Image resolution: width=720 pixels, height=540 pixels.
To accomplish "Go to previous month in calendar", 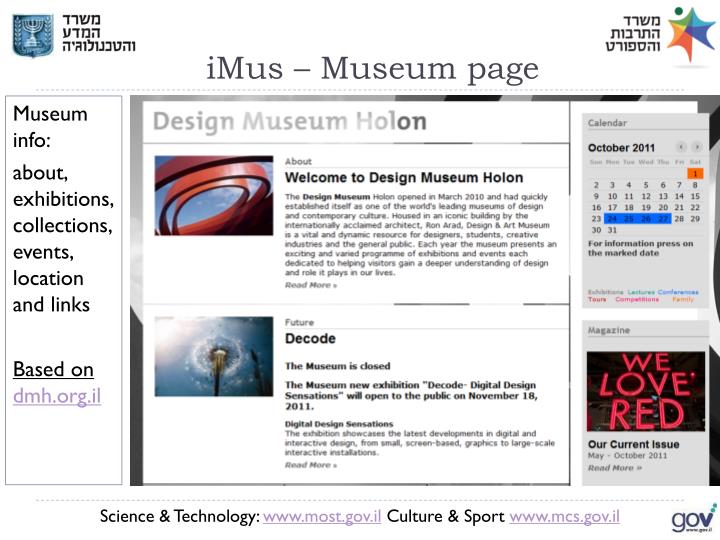I will click(681, 147).
